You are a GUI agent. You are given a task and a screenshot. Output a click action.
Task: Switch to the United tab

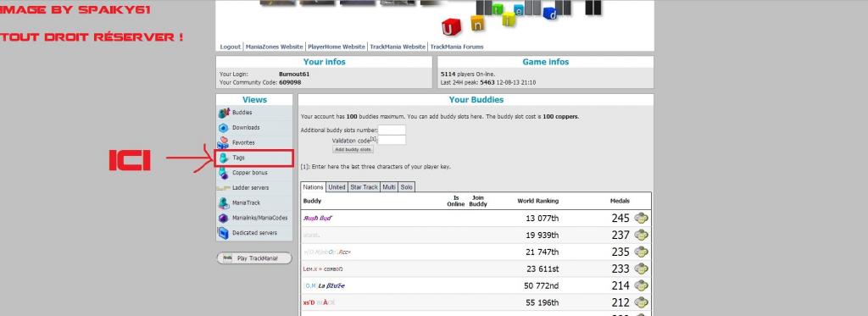tap(337, 187)
